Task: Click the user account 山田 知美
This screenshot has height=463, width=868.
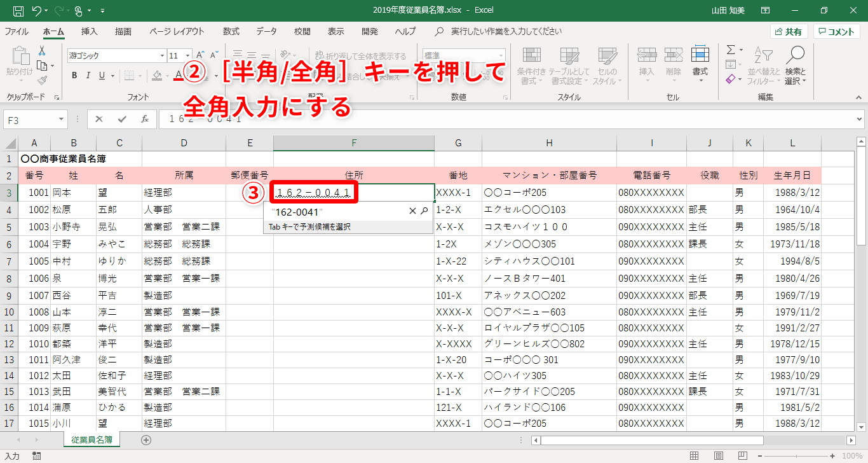Action: [x=729, y=11]
